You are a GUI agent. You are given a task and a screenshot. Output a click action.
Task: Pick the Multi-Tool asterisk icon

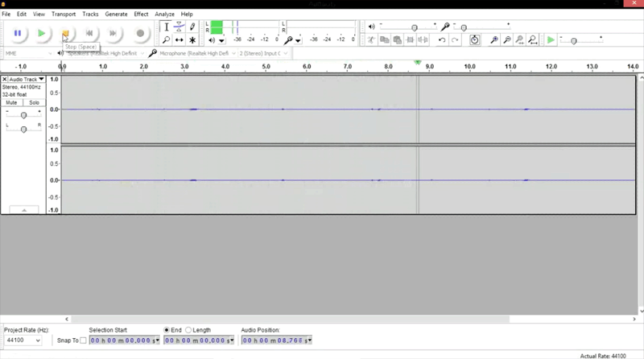[192, 39]
